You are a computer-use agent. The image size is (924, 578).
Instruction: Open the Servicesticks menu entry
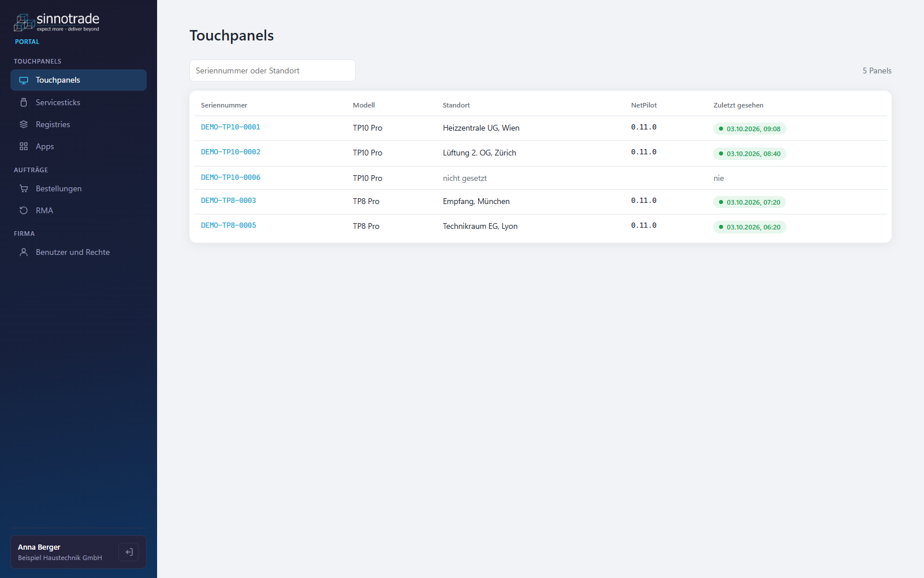point(79,102)
